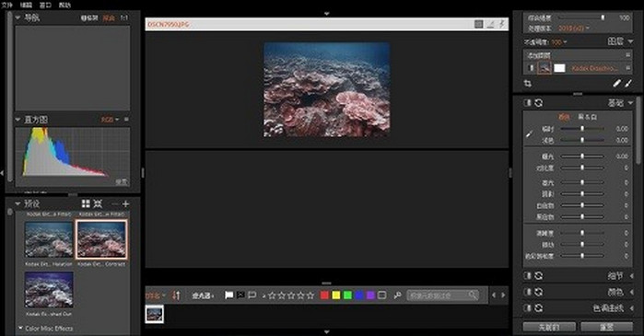The height and width of the screenshot is (336, 644).
Task: Switch presets to grid view icon
Action: tap(86, 203)
